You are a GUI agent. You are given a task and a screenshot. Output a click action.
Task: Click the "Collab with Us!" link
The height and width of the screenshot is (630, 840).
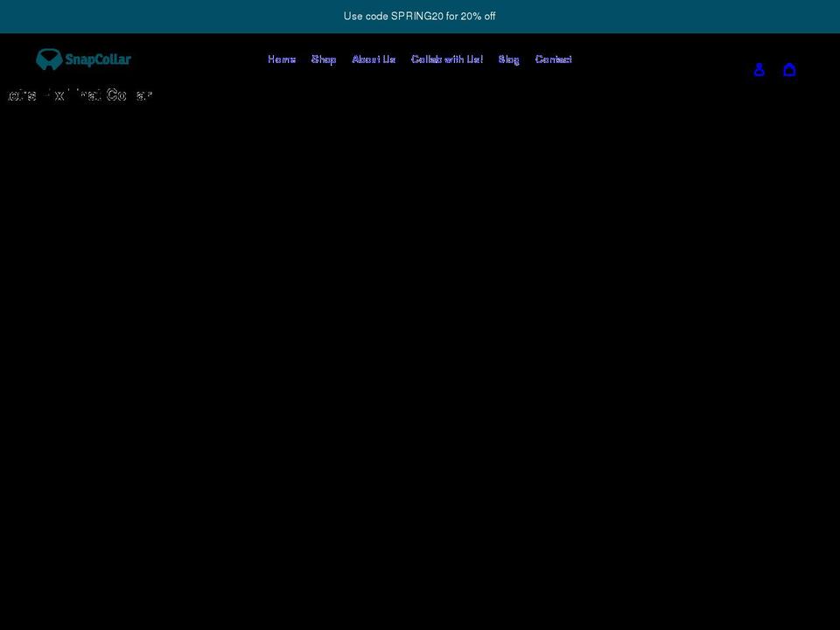coord(446,59)
